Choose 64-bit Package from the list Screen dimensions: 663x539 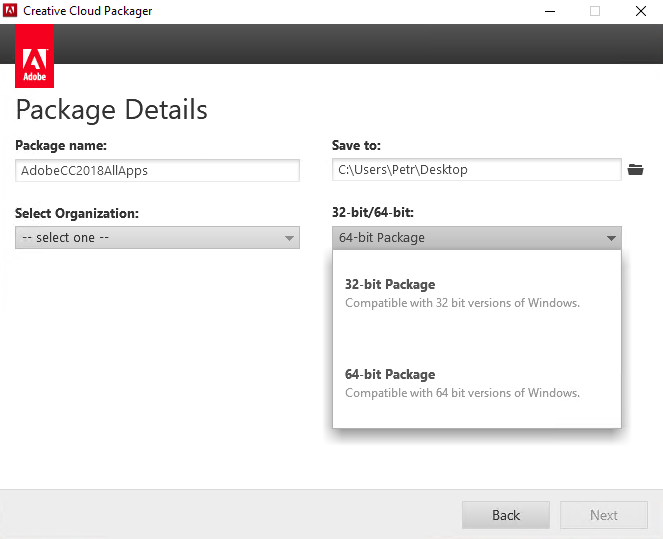(477, 383)
